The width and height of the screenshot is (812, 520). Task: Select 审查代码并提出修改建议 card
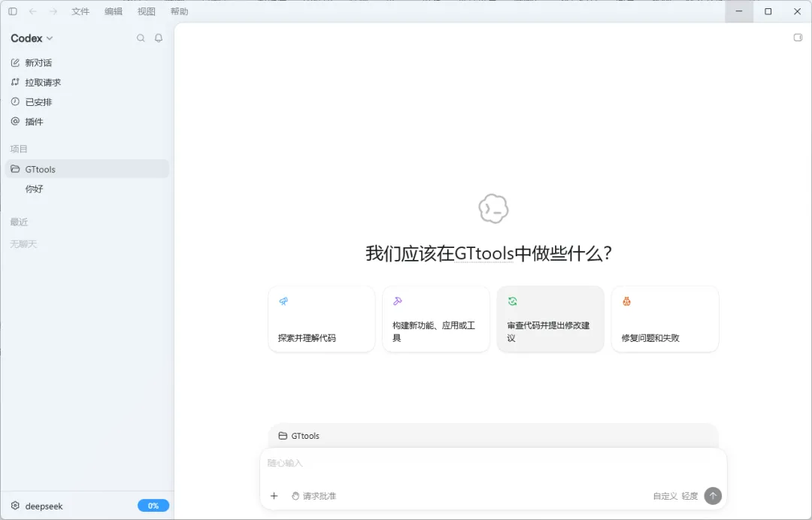550,319
